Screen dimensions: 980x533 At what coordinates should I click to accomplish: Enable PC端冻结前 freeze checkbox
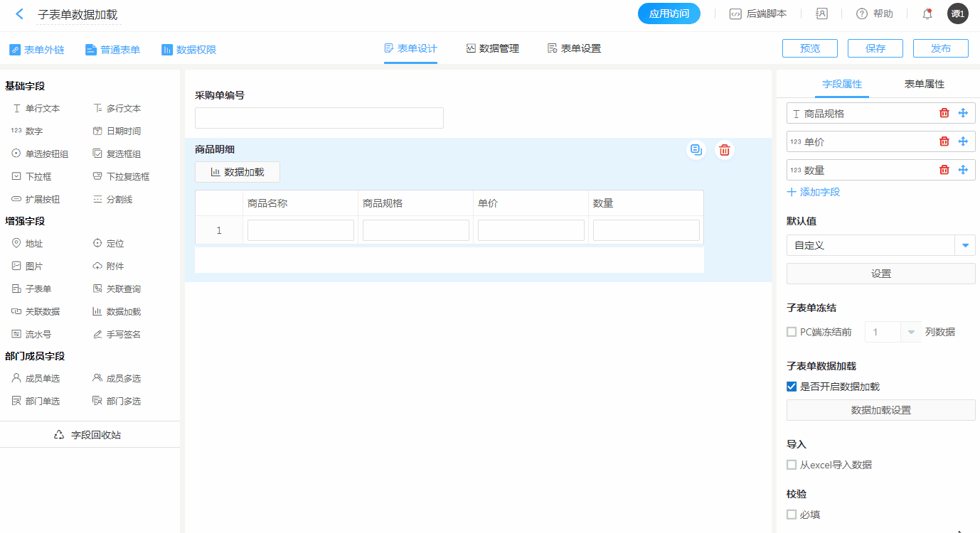tap(792, 332)
